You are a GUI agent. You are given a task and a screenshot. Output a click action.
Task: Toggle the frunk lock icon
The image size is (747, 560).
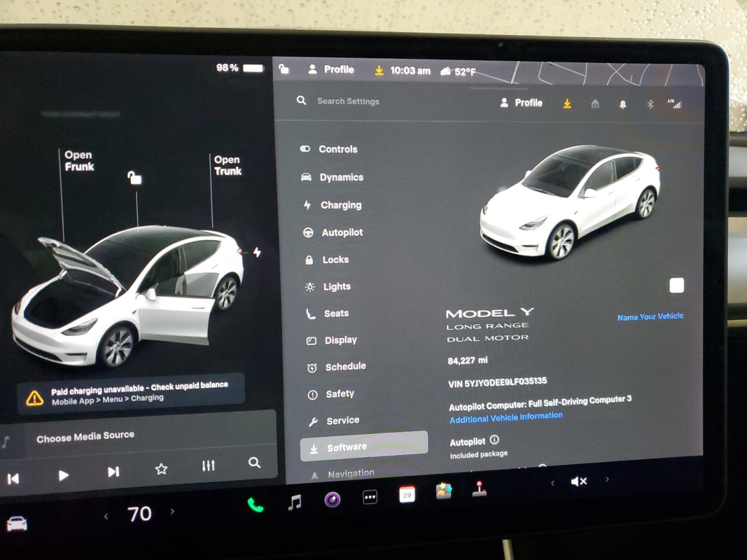[x=134, y=177]
